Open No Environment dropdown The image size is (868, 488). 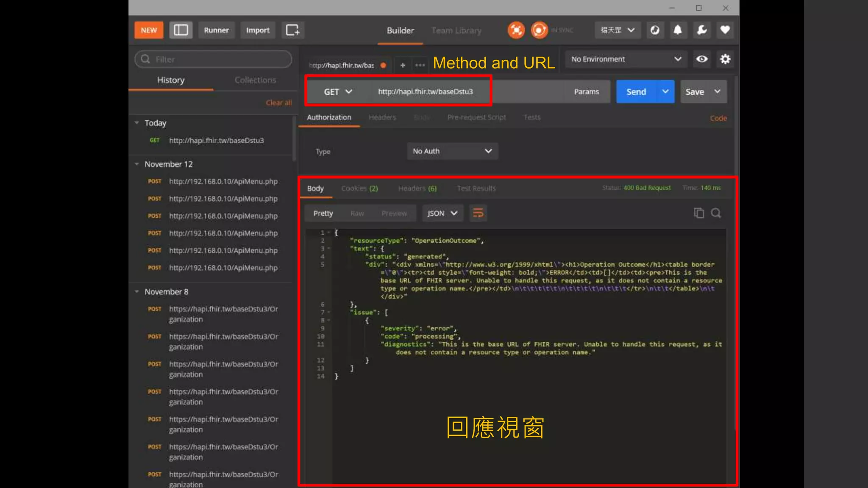626,59
